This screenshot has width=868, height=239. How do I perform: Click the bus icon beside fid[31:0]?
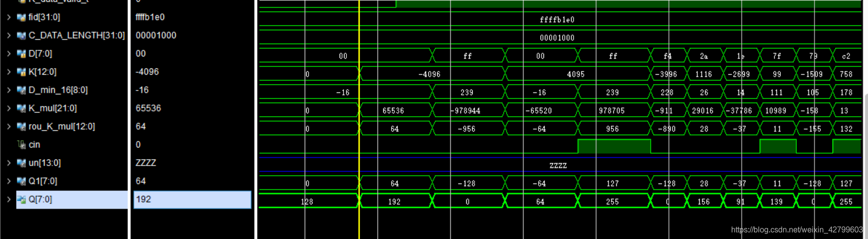click(x=21, y=17)
